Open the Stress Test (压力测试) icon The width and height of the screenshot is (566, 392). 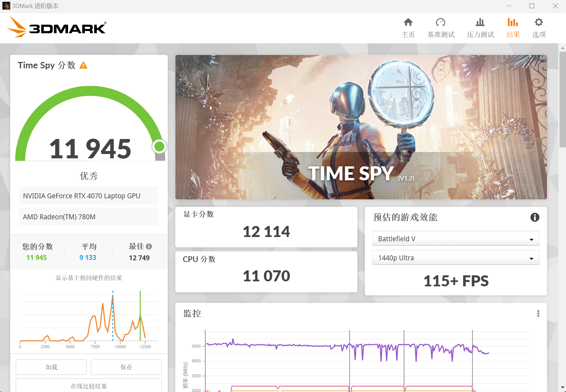click(480, 23)
